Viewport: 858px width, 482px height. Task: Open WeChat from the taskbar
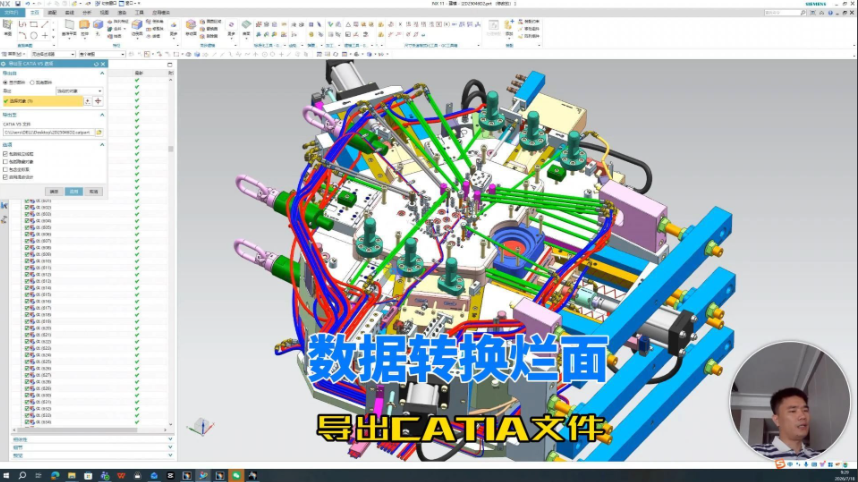(x=236, y=475)
